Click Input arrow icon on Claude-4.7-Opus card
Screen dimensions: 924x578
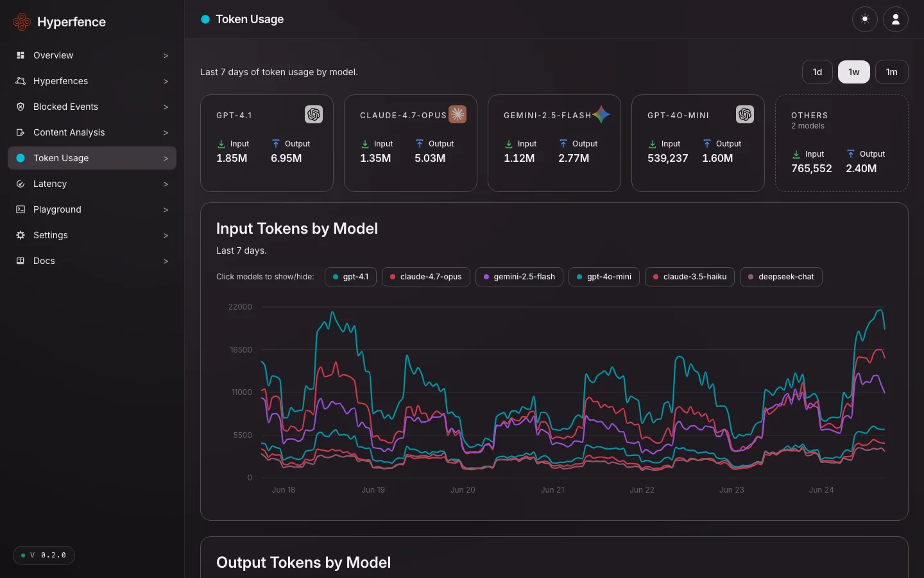365,144
